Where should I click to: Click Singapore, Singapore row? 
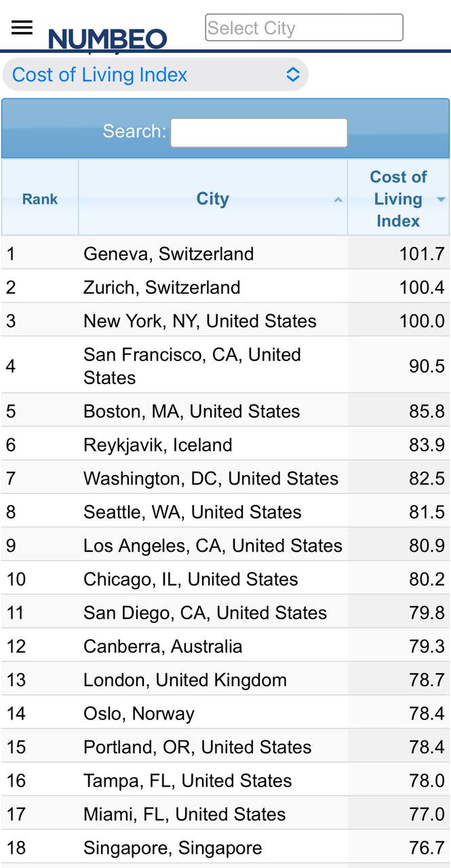tap(172, 848)
